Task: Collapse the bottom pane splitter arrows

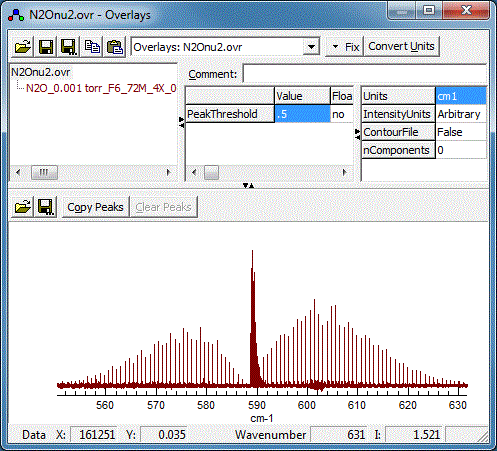Action: [x=249, y=185]
